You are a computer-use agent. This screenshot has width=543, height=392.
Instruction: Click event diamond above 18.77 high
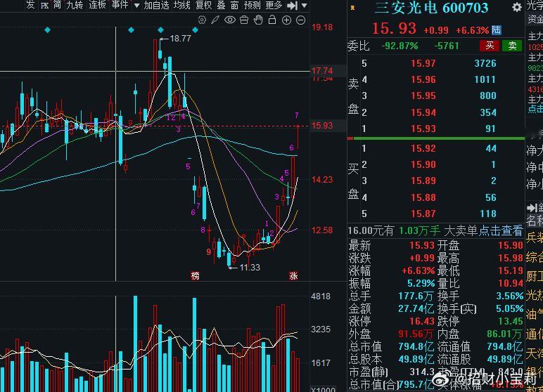pyautogui.click(x=160, y=30)
